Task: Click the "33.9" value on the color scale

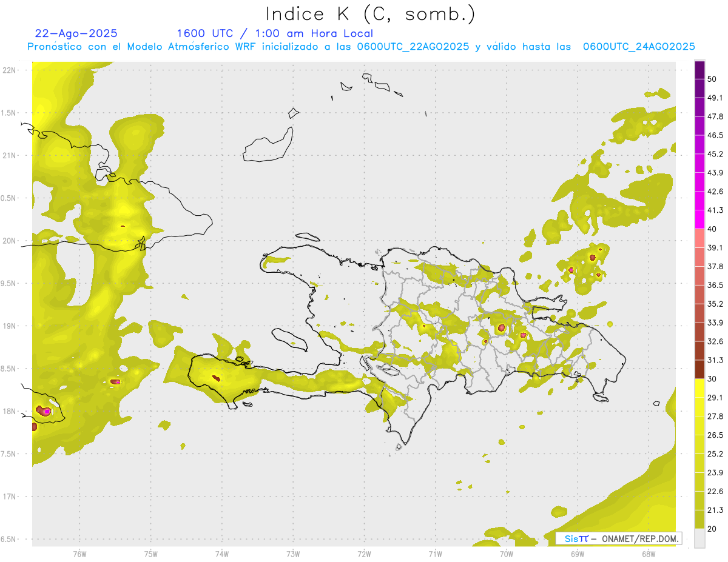Action: click(715, 323)
